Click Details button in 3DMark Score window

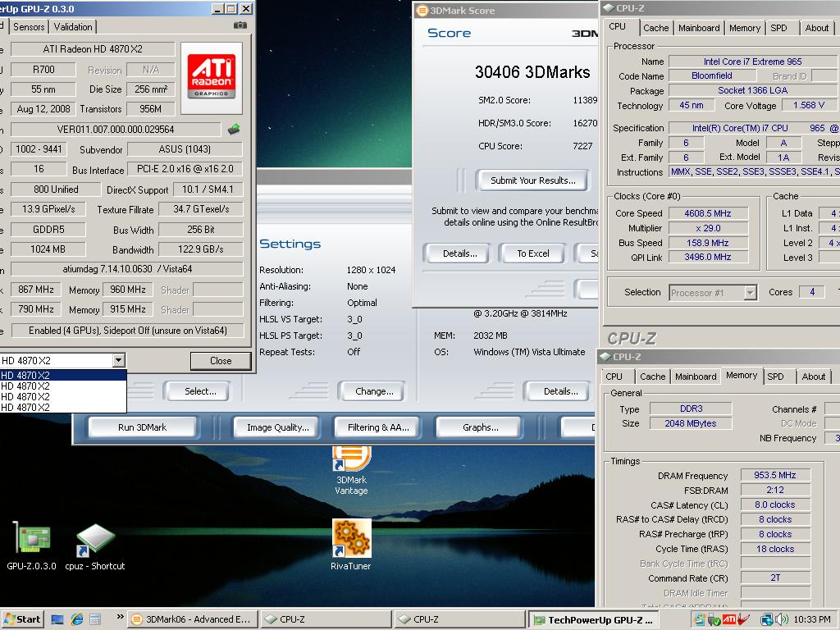point(459,253)
